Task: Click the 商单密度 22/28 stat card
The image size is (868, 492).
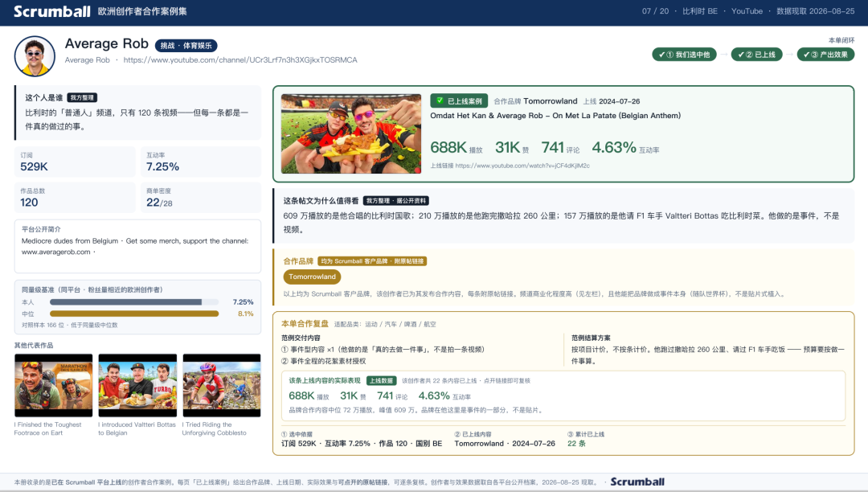Action: click(200, 198)
